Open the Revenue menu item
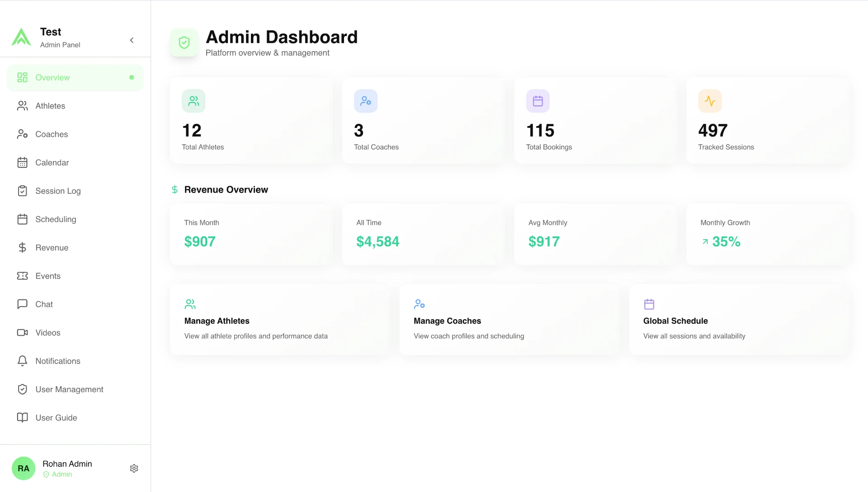This screenshot has width=868, height=492. coord(75,248)
